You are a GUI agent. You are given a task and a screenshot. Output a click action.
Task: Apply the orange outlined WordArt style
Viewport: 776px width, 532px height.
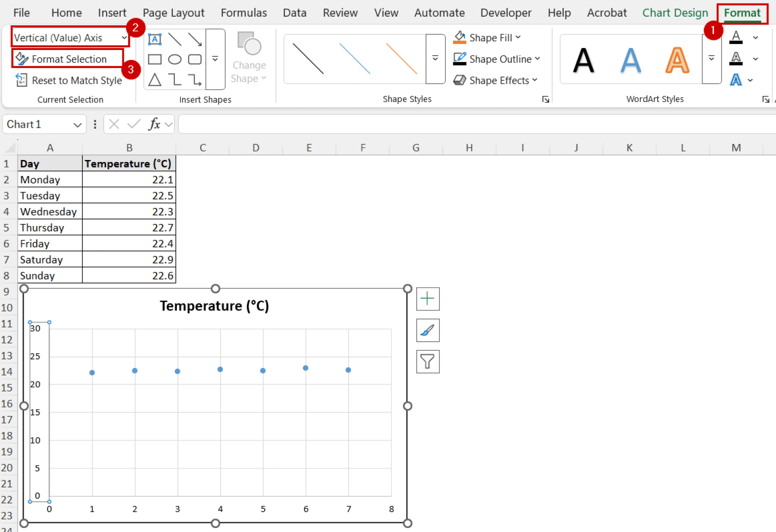[677, 59]
